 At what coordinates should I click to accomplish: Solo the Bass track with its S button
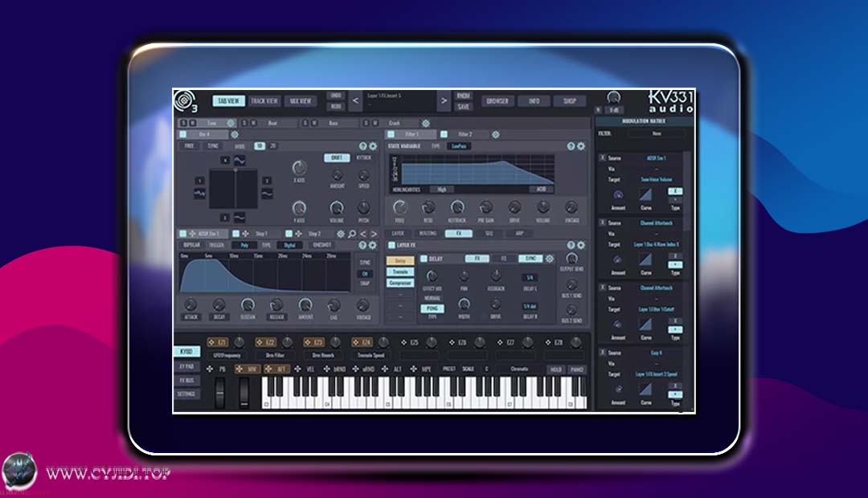305,124
